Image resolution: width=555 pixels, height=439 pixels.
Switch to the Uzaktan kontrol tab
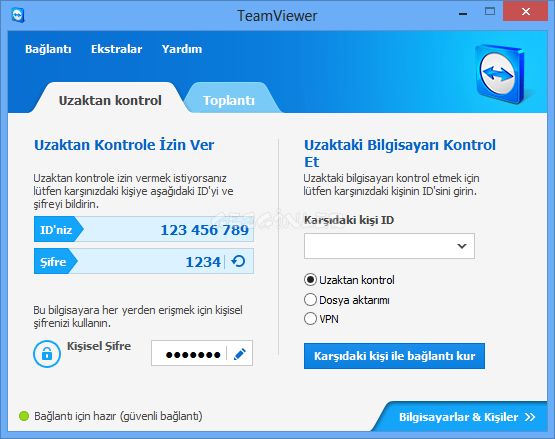110,100
